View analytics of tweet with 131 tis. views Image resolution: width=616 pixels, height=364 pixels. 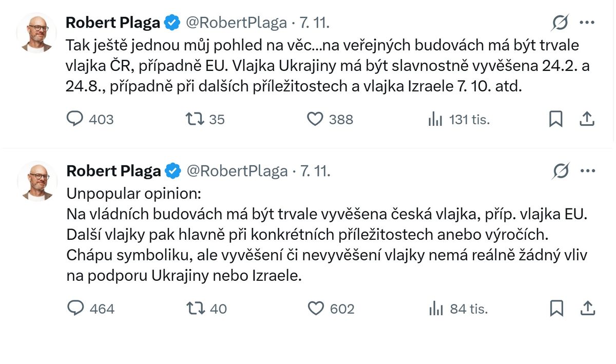tap(435, 120)
